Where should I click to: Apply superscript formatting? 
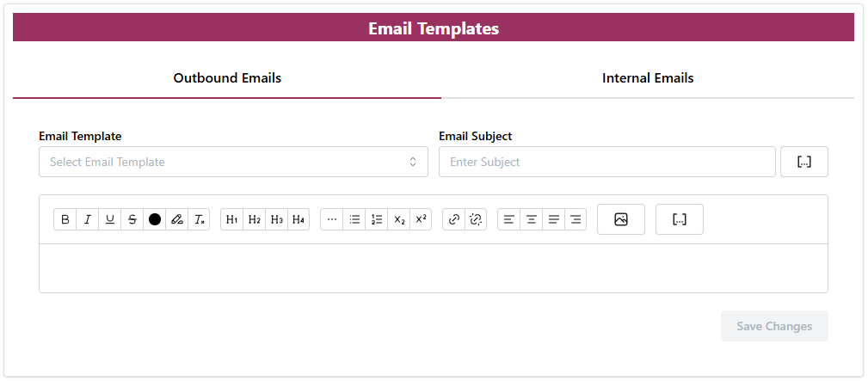421,219
